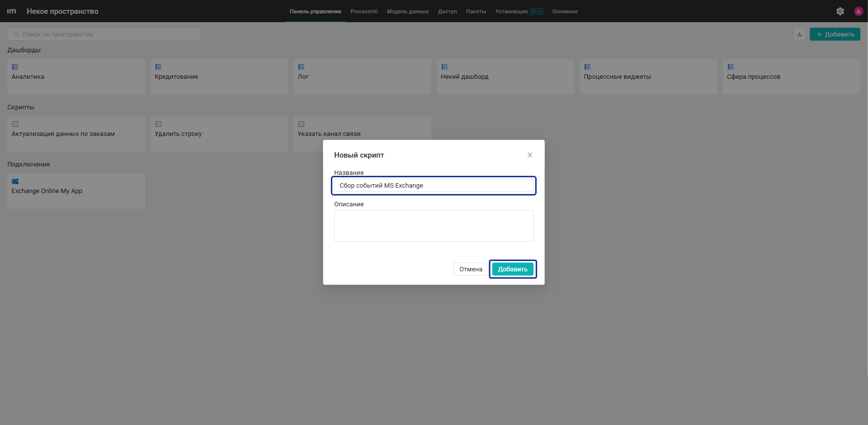Open the Модель данных tab
Image resolution: width=868 pixels, height=425 pixels.
408,11
